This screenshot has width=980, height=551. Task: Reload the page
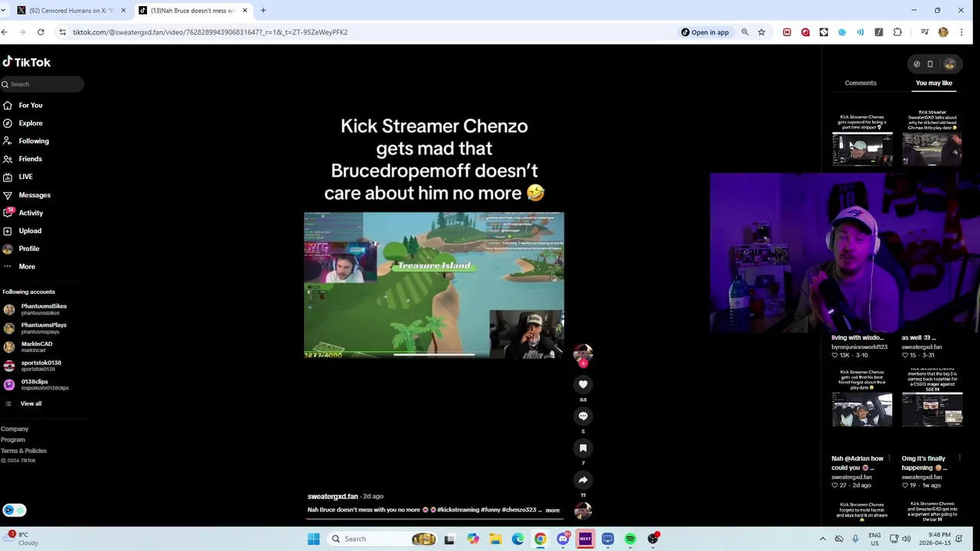pyautogui.click(x=41, y=32)
